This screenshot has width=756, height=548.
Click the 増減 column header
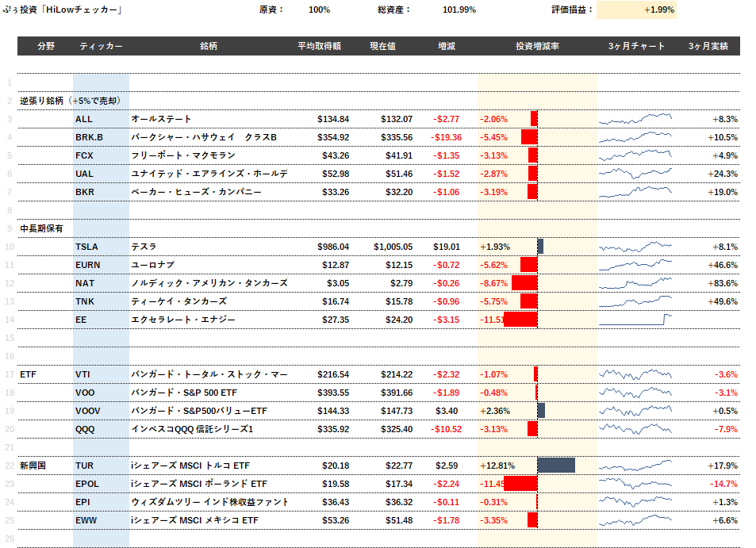[x=447, y=46]
